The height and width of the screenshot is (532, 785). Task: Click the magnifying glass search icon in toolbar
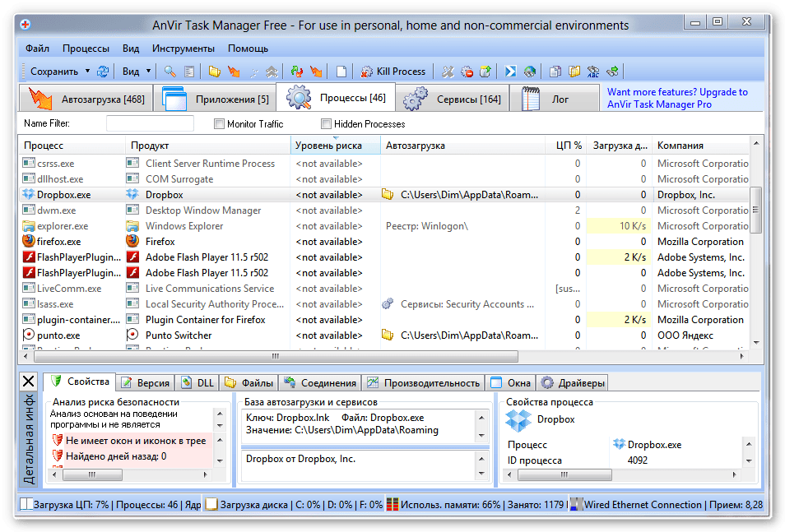tap(170, 72)
